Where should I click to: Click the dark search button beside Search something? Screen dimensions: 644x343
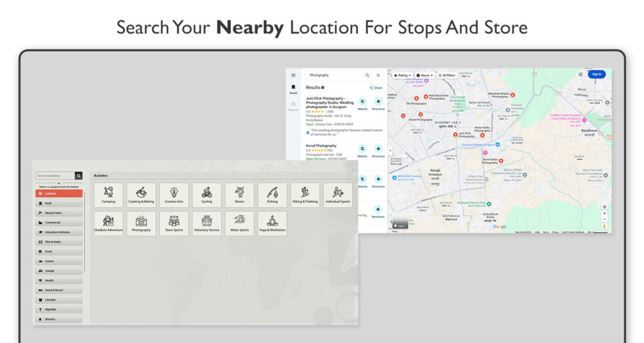79,176
